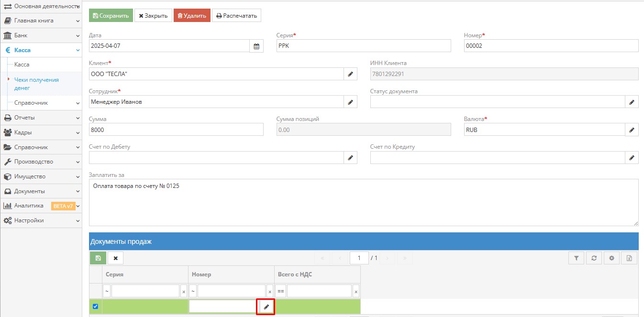Refresh the Документы продаж table
The width and height of the screenshot is (644, 317).
[594, 258]
